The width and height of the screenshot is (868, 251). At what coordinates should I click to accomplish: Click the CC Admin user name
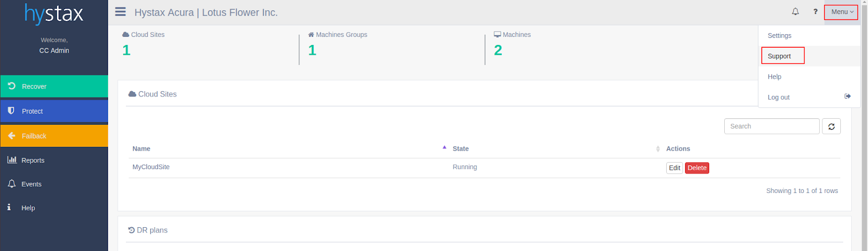coord(54,50)
